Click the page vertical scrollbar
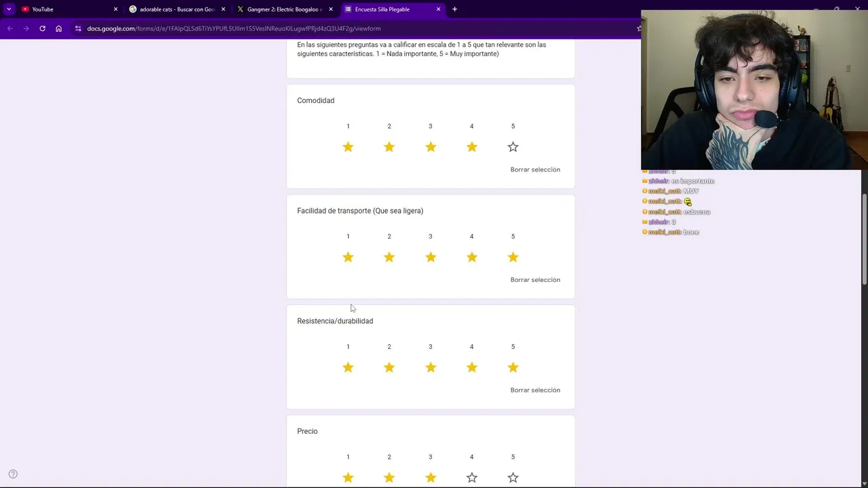The height and width of the screenshot is (488, 868). (864, 239)
